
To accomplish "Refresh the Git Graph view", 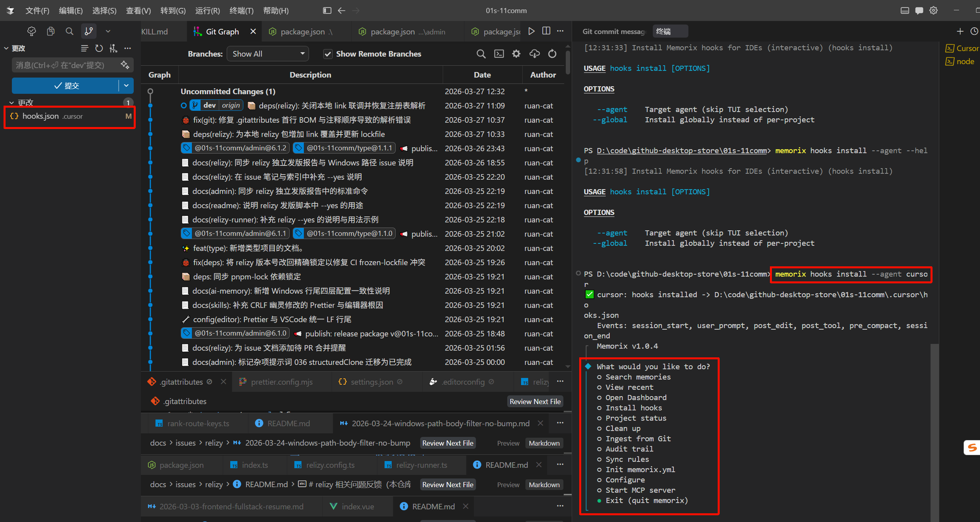I will (552, 54).
